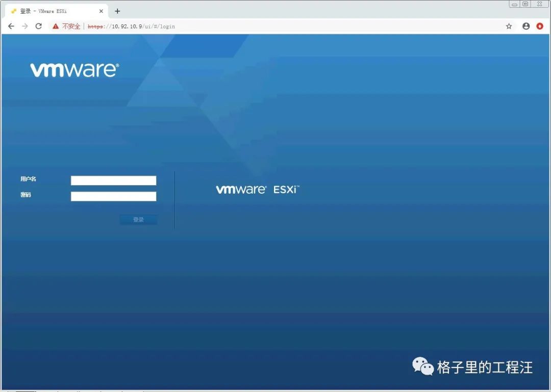Click the browser forward arrow
The image size is (551, 392).
(24, 27)
